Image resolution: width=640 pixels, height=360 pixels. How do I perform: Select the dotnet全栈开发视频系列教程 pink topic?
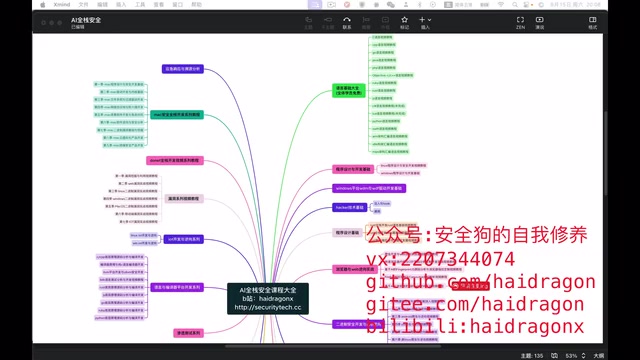(x=175, y=160)
